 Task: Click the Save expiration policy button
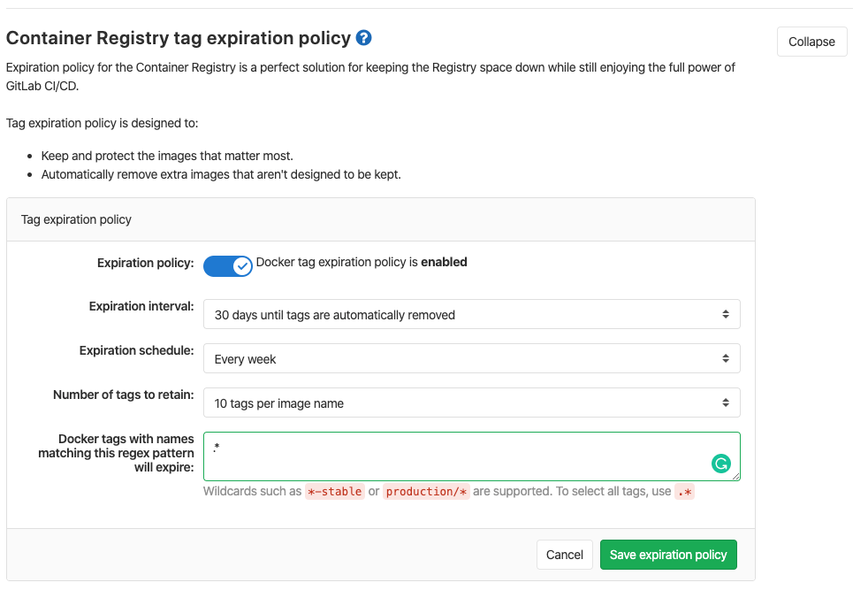[x=668, y=555]
